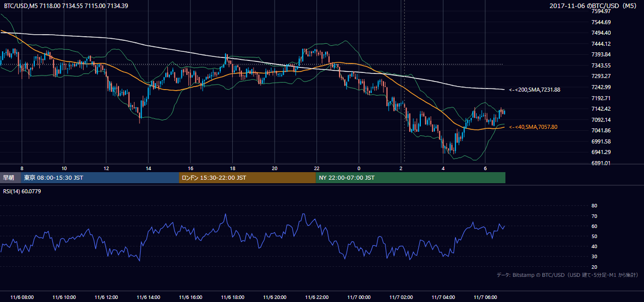Click the RSI 60 level label
This screenshot has height=302, width=644.
point(594,226)
